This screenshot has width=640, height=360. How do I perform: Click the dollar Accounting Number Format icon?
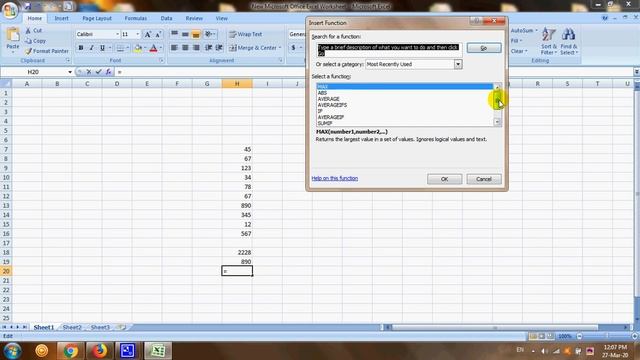[x=293, y=48]
